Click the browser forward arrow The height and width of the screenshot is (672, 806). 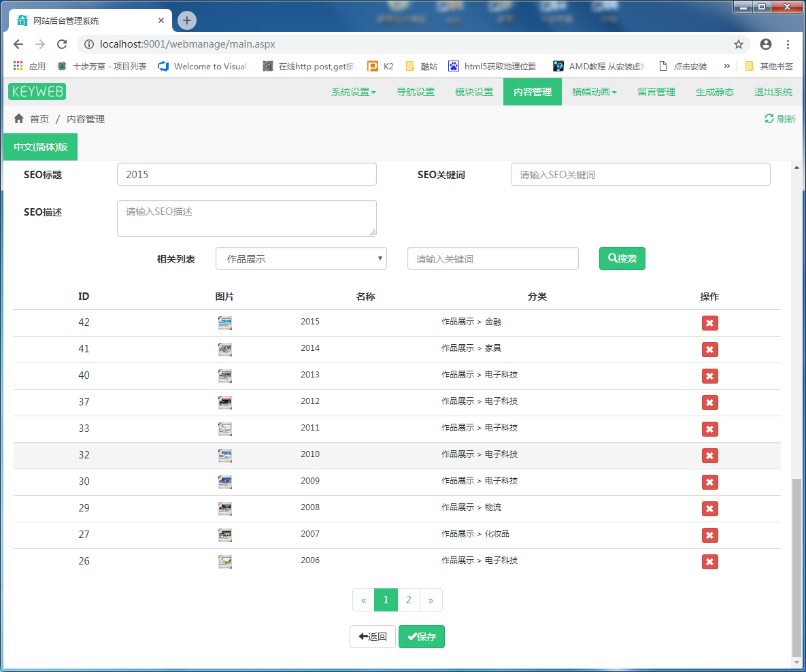click(40, 44)
